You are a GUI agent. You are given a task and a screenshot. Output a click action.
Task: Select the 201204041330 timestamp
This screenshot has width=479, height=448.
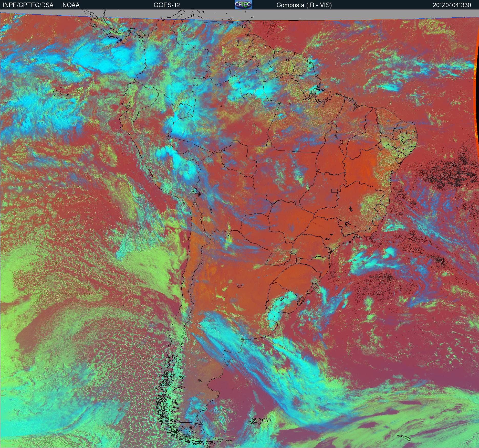[452, 5]
